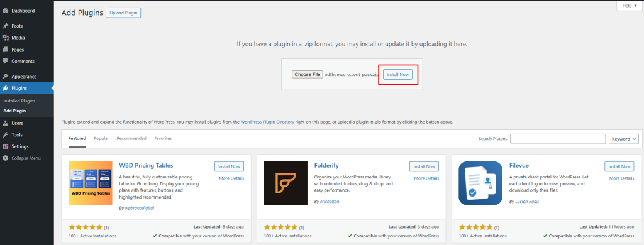
Task: Switch to the Recommended tab
Action: click(131, 139)
